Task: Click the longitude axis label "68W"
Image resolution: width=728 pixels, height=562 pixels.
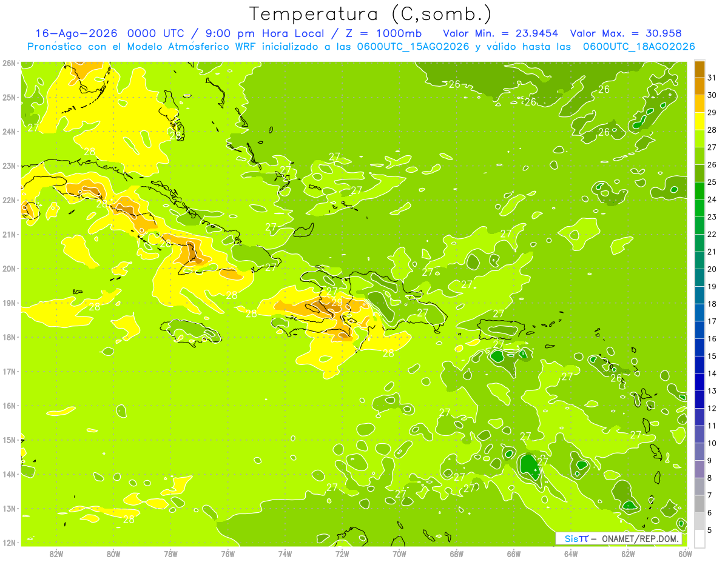Action: (x=457, y=554)
